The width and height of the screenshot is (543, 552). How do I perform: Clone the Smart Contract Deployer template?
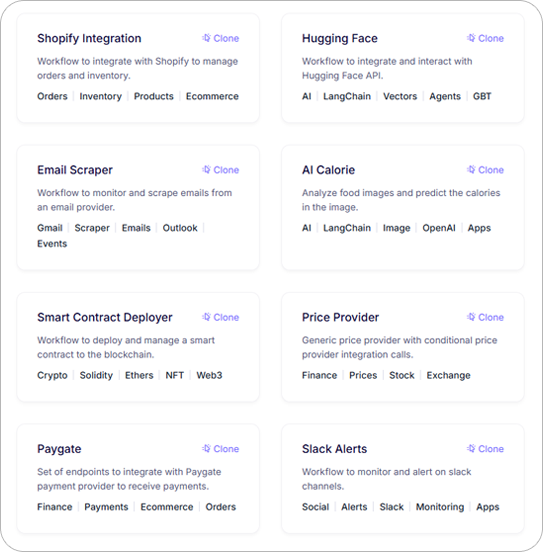[x=221, y=317]
